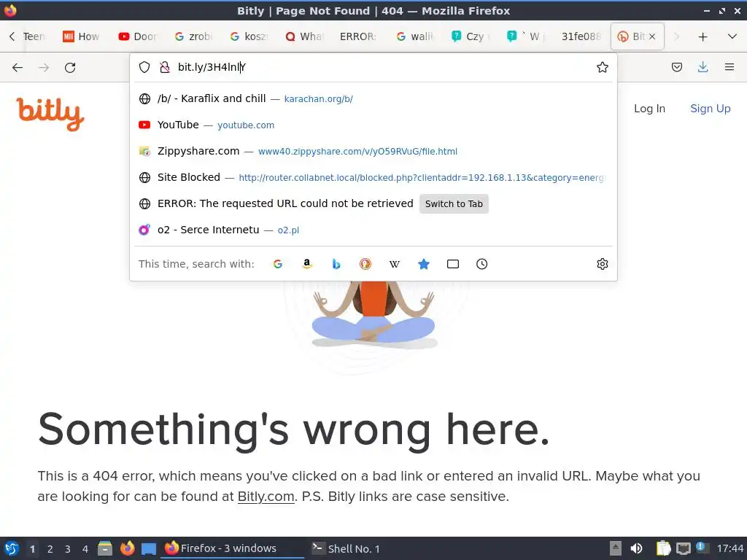Switch to workspace 3
The image size is (747, 560).
(68, 549)
